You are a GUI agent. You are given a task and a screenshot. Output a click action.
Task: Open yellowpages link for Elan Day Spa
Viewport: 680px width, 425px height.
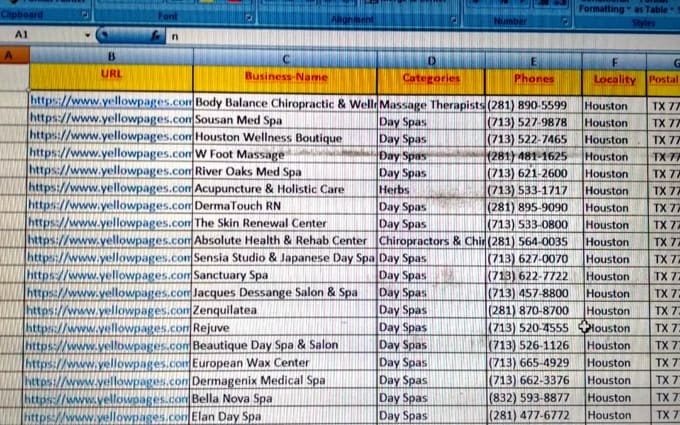(x=106, y=416)
